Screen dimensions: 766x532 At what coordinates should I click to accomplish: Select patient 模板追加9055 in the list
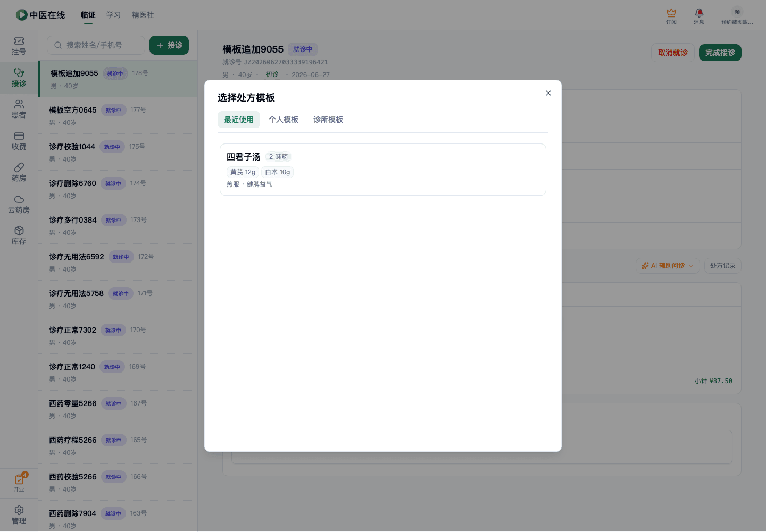pyautogui.click(x=118, y=79)
